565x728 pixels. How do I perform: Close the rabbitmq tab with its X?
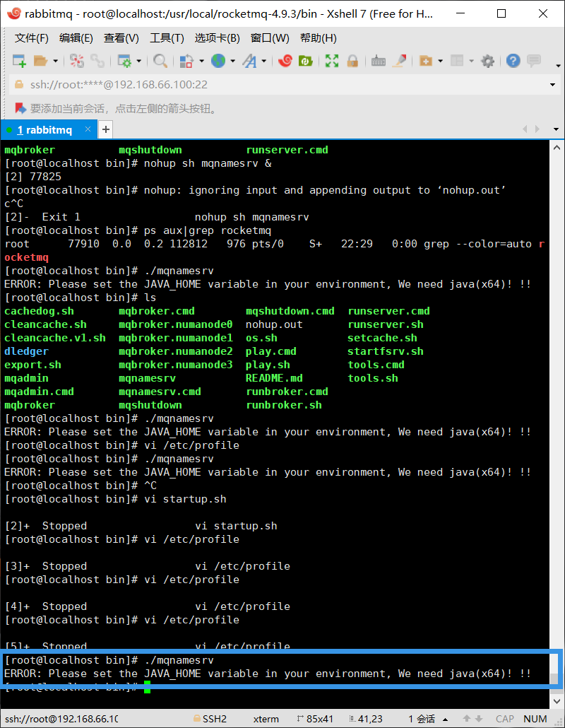click(88, 129)
